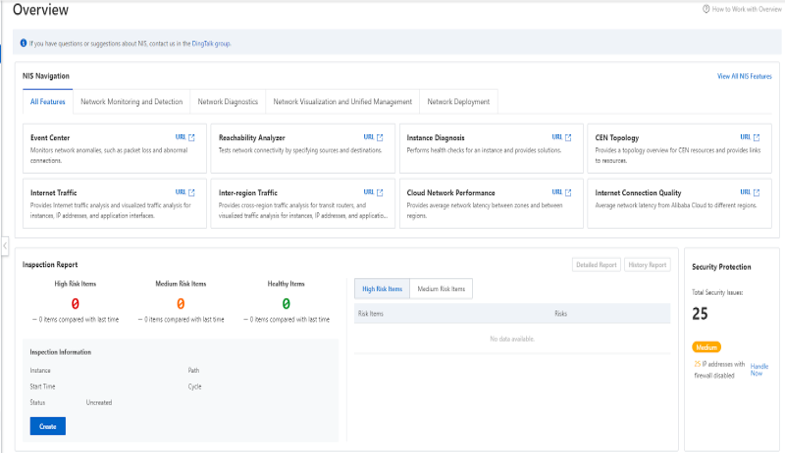785x453 pixels.
Task: Switch to Network Monitoring and Detection tab
Action: pos(131,102)
